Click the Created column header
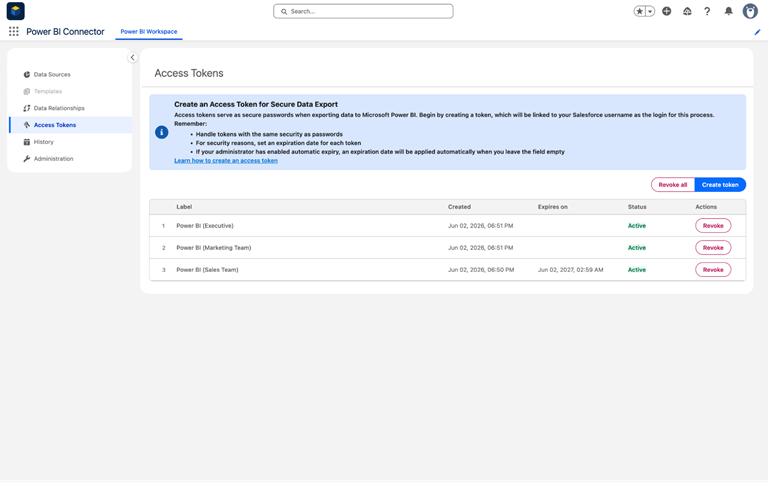Screen dimensions: 768x482 pyautogui.click(x=459, y=207)
